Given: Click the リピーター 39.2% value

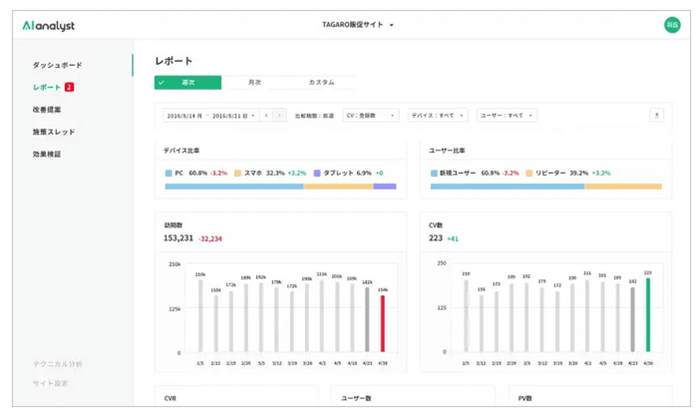Looking at the screenshot, I should 579,173.
